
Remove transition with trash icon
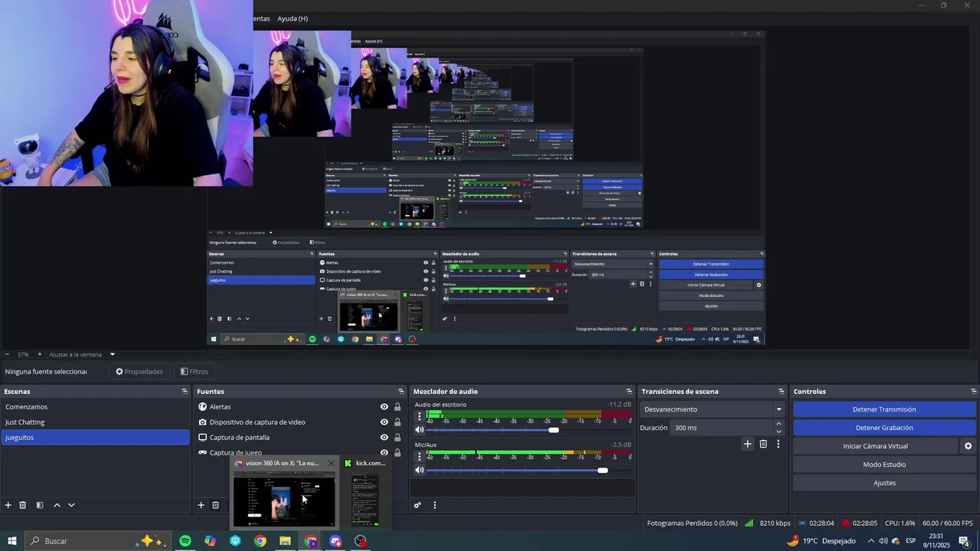click(763, 444)
